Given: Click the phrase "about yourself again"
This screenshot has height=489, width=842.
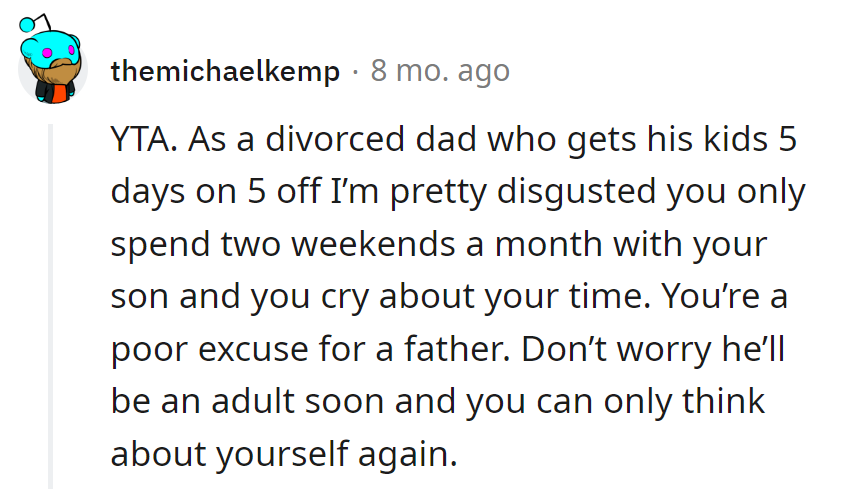Looking at the screenshot, I should (x=283, y=455).
